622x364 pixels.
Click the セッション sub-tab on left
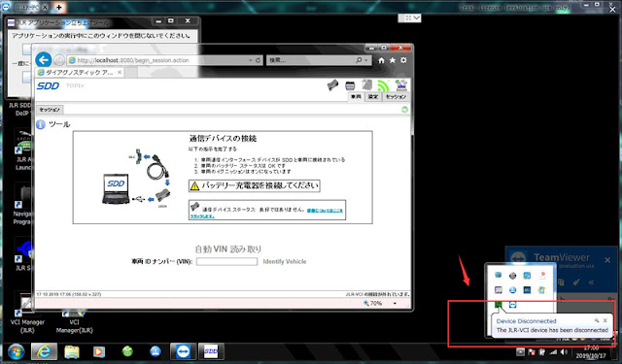pyautogui.click(x=50, y=110)
